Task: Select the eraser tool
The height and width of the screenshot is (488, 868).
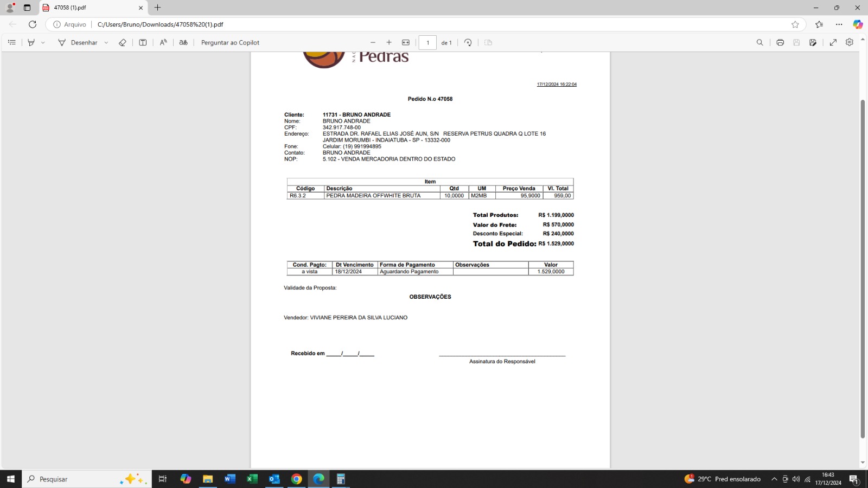Action: [123, 42]
